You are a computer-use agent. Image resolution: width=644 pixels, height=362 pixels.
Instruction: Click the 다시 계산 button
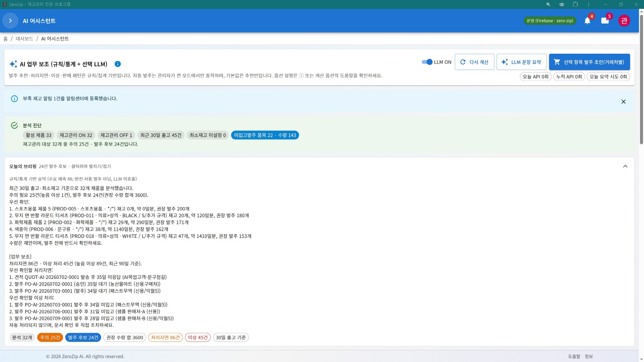click(x=474, y=62)
